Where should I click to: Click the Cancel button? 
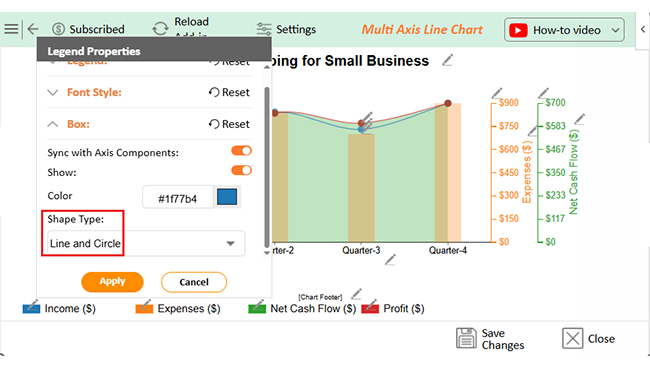[x=194, y=282]
